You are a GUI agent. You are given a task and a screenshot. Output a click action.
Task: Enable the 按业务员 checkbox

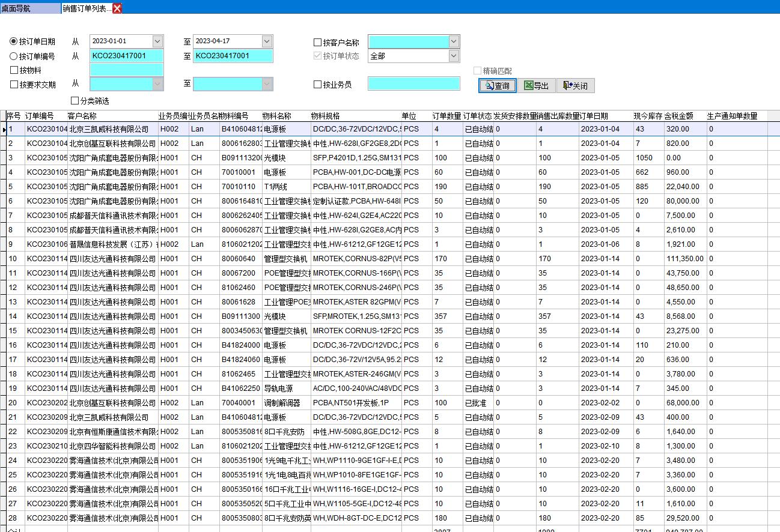(x=317, y=85)
